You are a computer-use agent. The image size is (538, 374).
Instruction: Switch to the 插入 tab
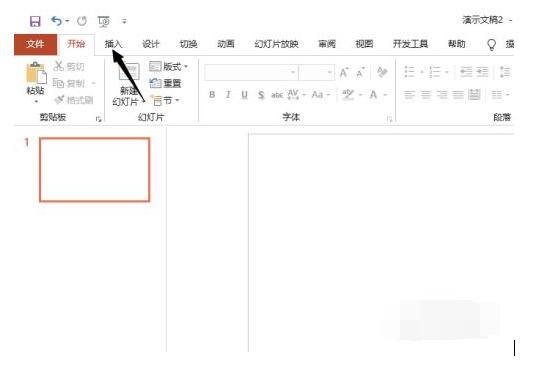point(113,44)
